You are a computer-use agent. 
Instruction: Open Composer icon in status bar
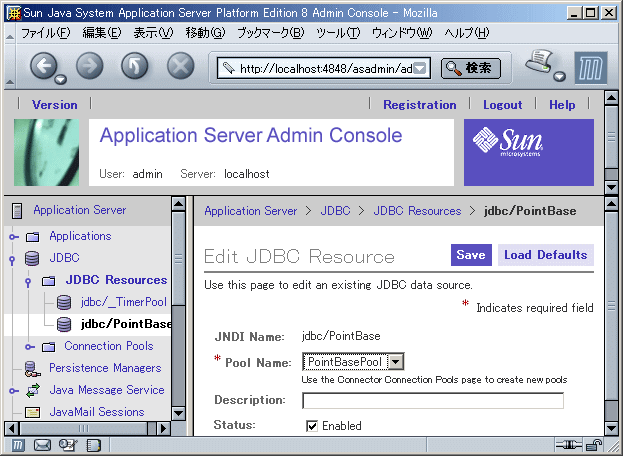point(68,445)
